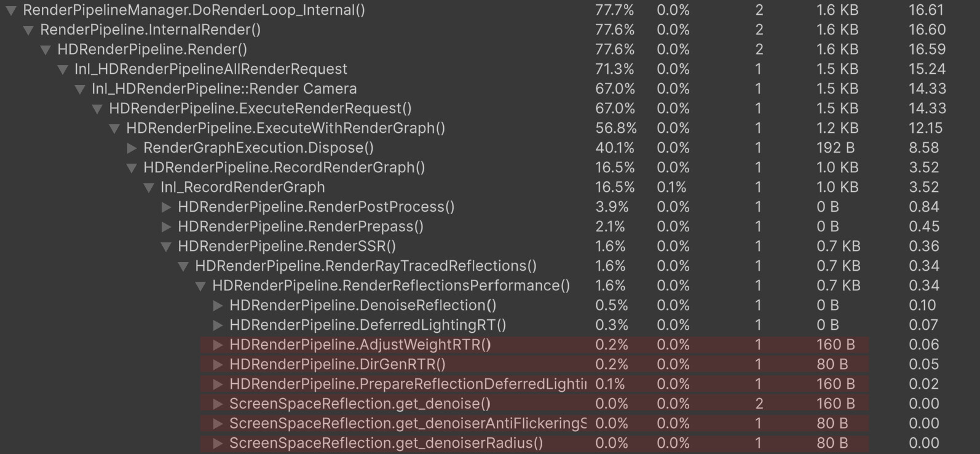980x454 pixels.
Task: Expand the highlighted HDRenderPipeline.AdjustWeightRTR() node
Action: tap(216, 344)
